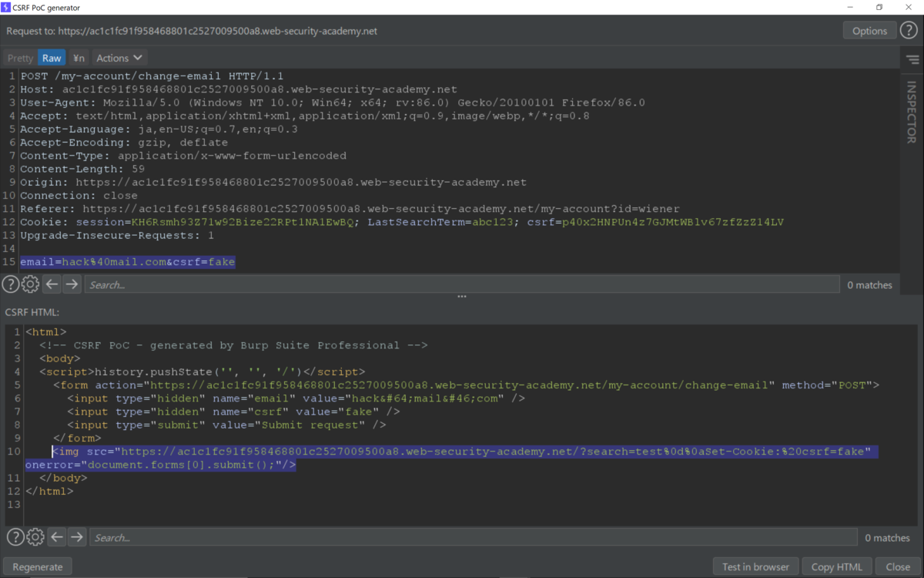Open request search settings gear

30,284
